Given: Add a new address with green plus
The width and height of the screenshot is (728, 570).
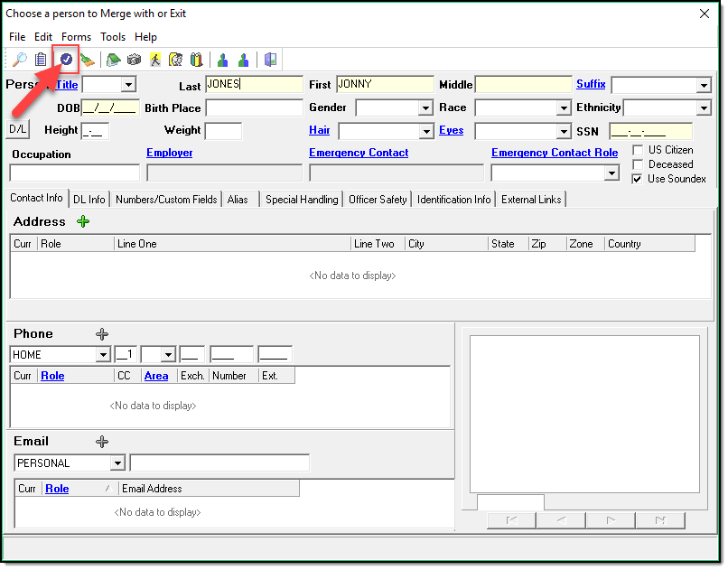Looking at the screenshot, I should [83, 221].
